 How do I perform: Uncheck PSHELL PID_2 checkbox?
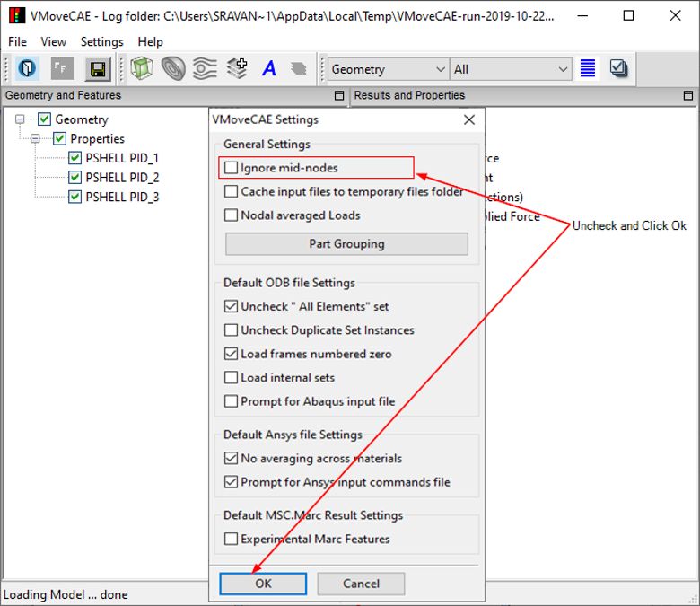pos(74,177)
